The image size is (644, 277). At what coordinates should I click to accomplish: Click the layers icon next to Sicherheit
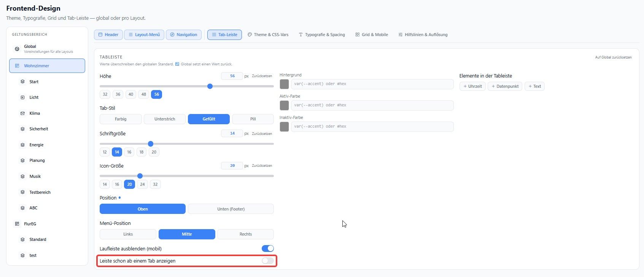tap(22, 129)
